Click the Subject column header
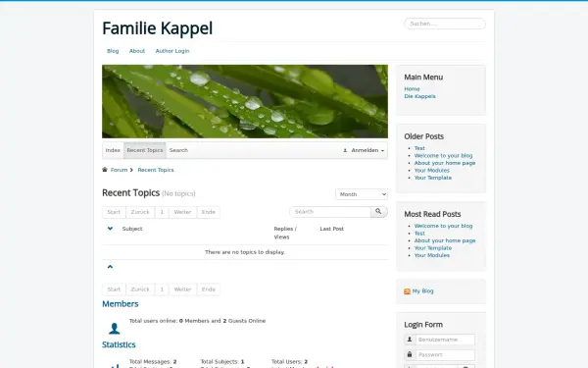The width and height of the screenshot is (588, 368). tap(132, 229)
